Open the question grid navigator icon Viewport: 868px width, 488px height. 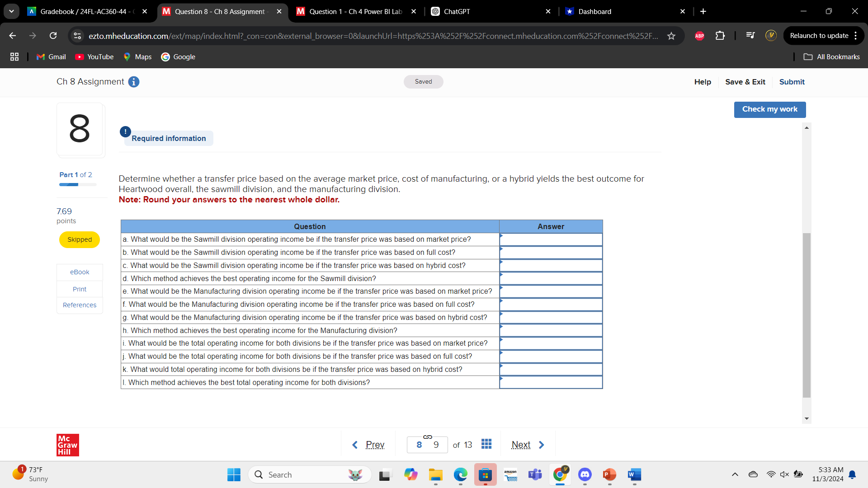pyautogui.click(x=486, y=444)
